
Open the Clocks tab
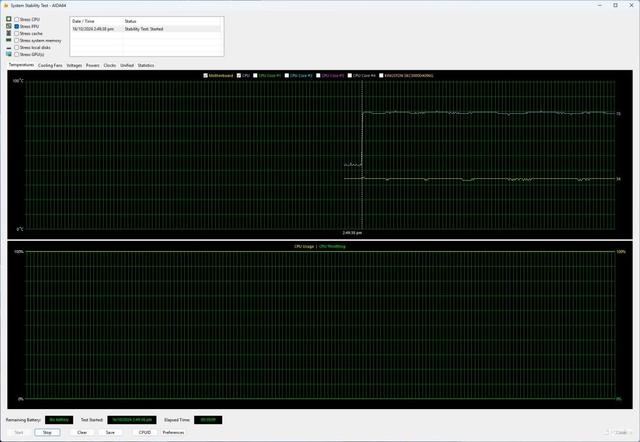point(110,65)
